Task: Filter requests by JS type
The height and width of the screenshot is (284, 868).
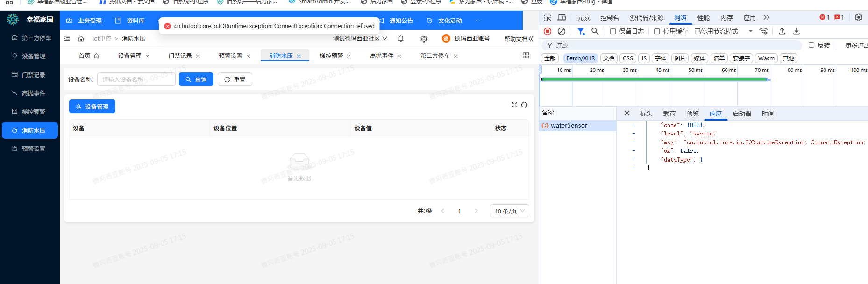Action: (644, 58)
